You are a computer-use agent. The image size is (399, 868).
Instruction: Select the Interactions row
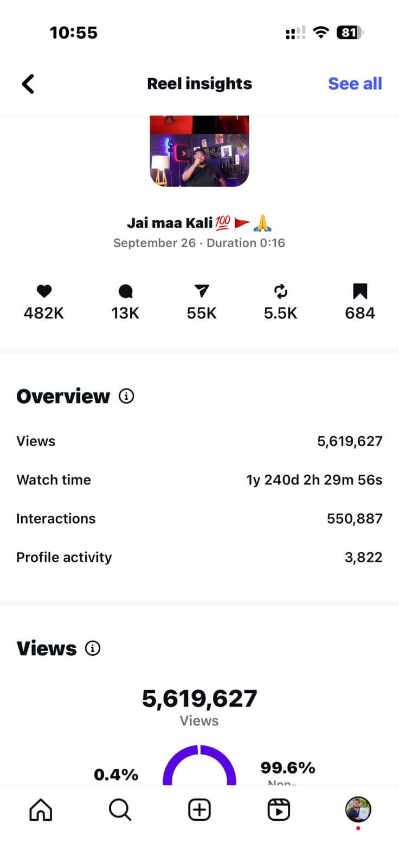point(200,519)
